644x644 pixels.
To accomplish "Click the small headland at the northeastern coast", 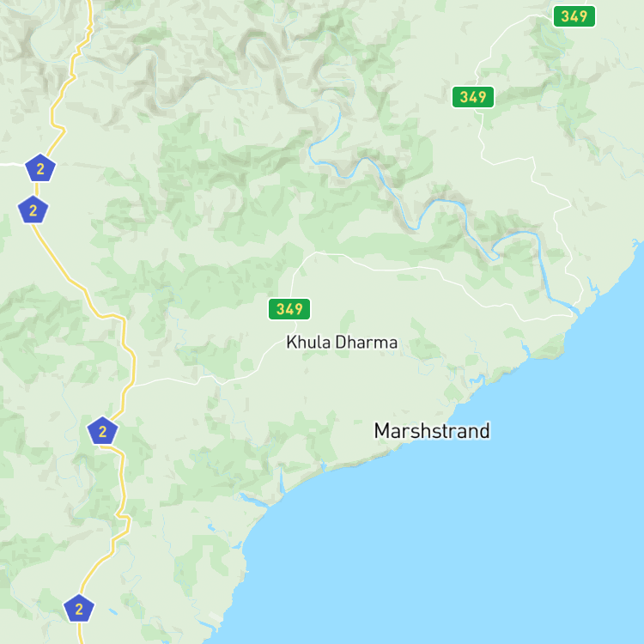I will pyautogui.click(x=636, y=245).
